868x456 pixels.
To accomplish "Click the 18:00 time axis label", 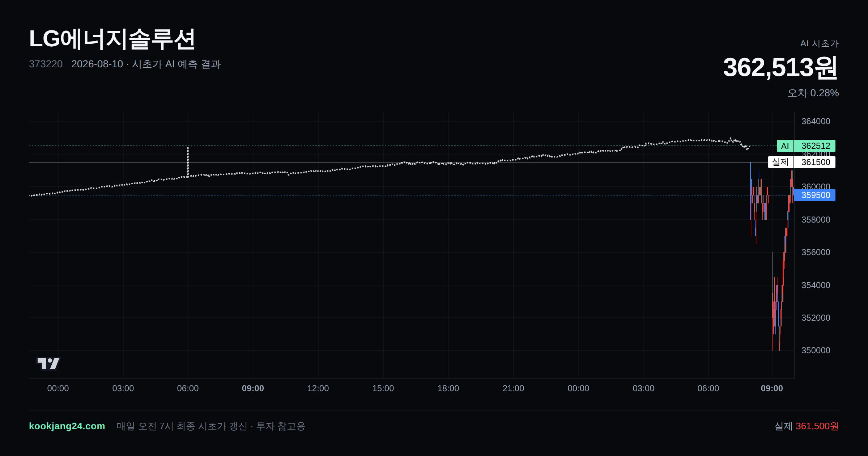I will (448, 388).
